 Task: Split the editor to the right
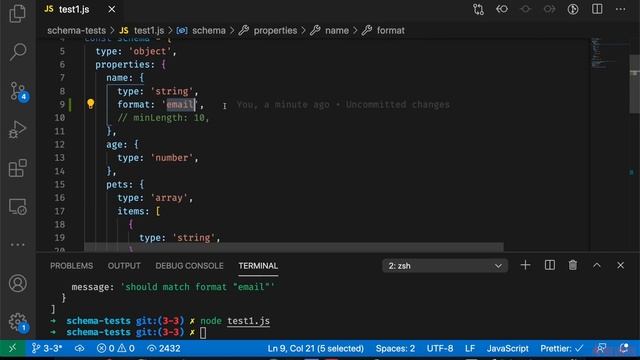click(x=597, y=9)
